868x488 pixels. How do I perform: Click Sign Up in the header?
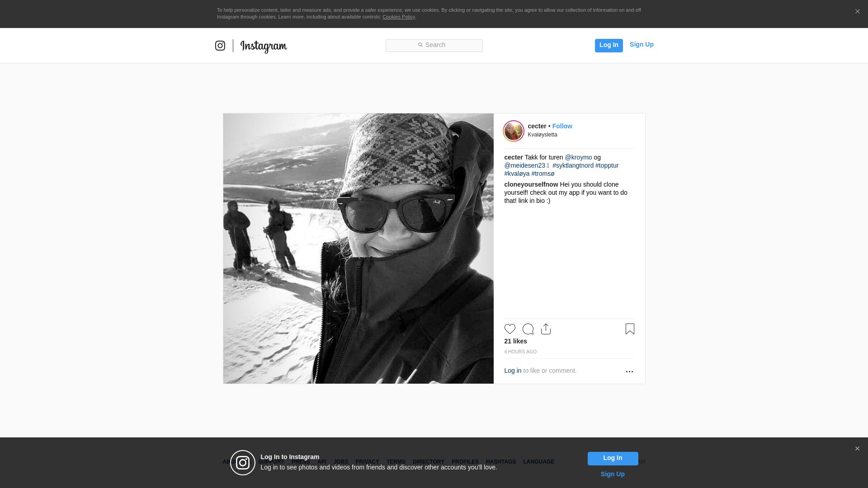click(x=641, y=44)
